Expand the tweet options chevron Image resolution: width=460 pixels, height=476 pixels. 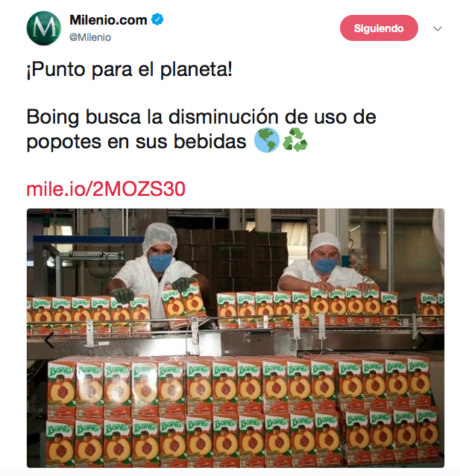(x=437, y=29)
